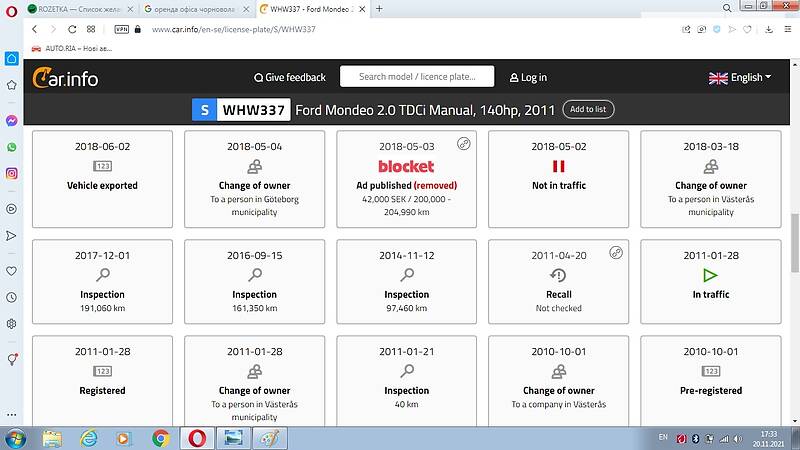Open Opera settings gear in the sidebar
Viewport: 800px width, 450px height.
[x=11, y=324]
